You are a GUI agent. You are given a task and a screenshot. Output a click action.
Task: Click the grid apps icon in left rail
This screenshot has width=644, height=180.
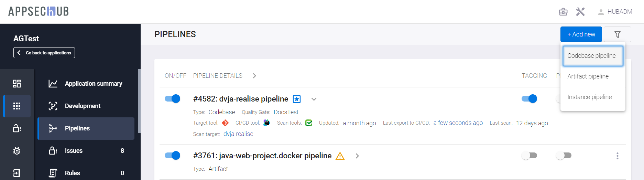17,106
